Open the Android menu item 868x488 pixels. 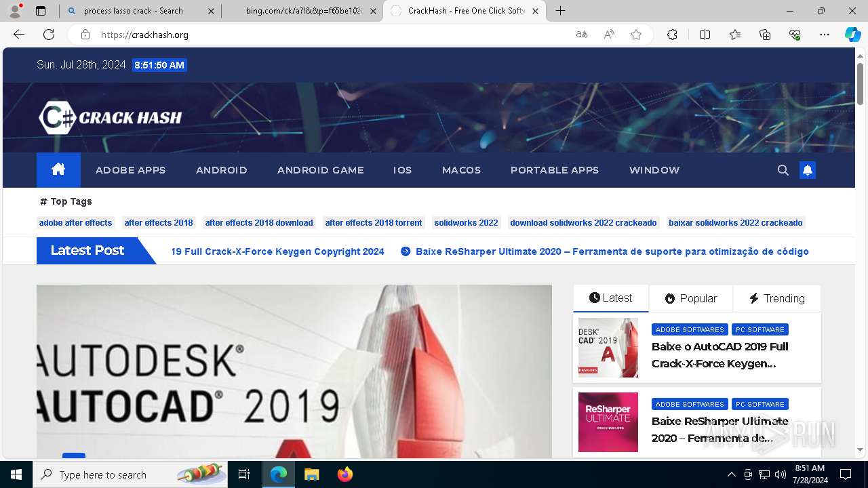[x=222, y=170]
